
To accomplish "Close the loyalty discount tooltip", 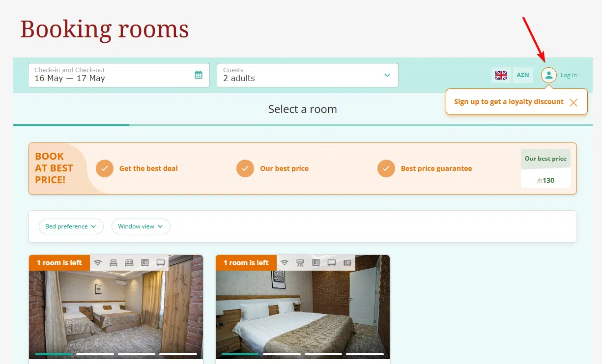I will point(573,103).
